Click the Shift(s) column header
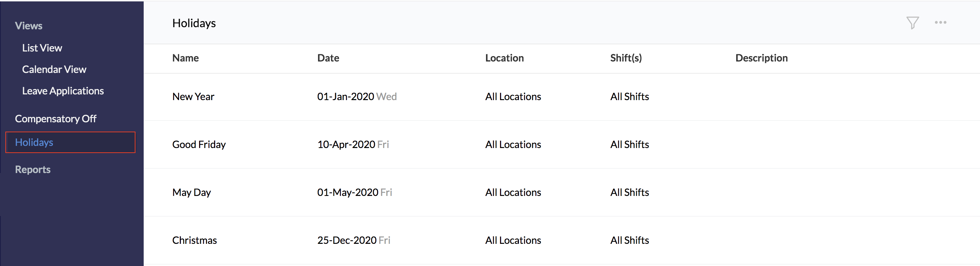The width and height of the screenshot is (980, 266). coord(626,58)
